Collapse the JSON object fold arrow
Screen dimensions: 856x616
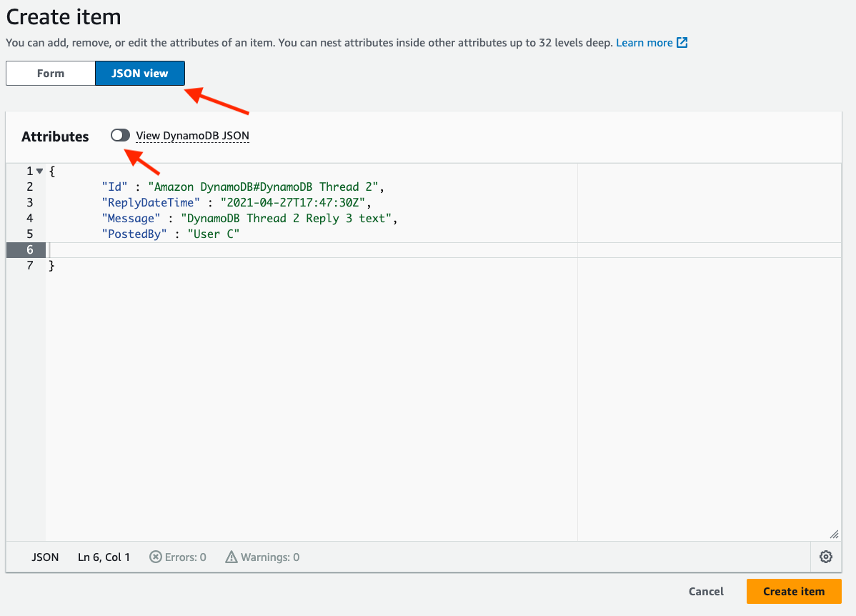[x=39, y=171]
